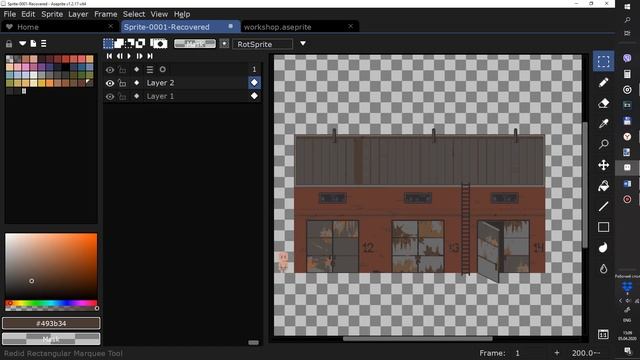
Task: Expand the dropdown arrow next to RotSprite
Action: pos(303,43)
